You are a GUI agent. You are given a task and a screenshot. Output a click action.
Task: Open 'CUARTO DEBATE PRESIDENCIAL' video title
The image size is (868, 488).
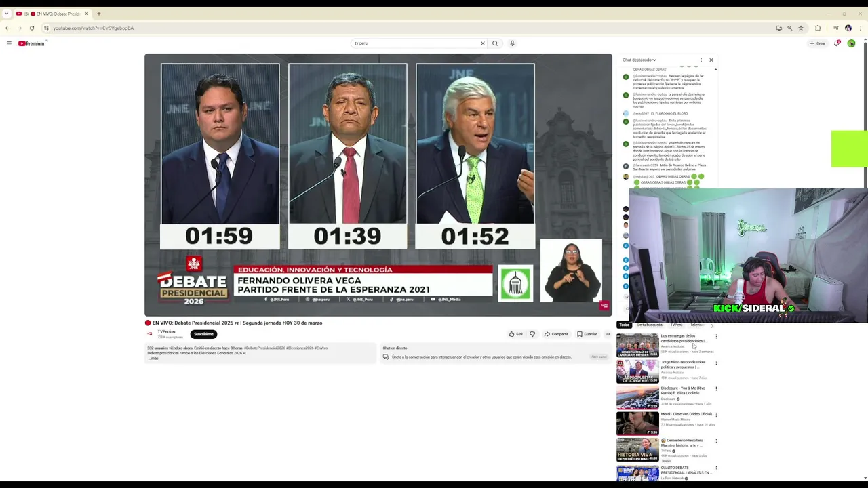(x=686, y=470)
